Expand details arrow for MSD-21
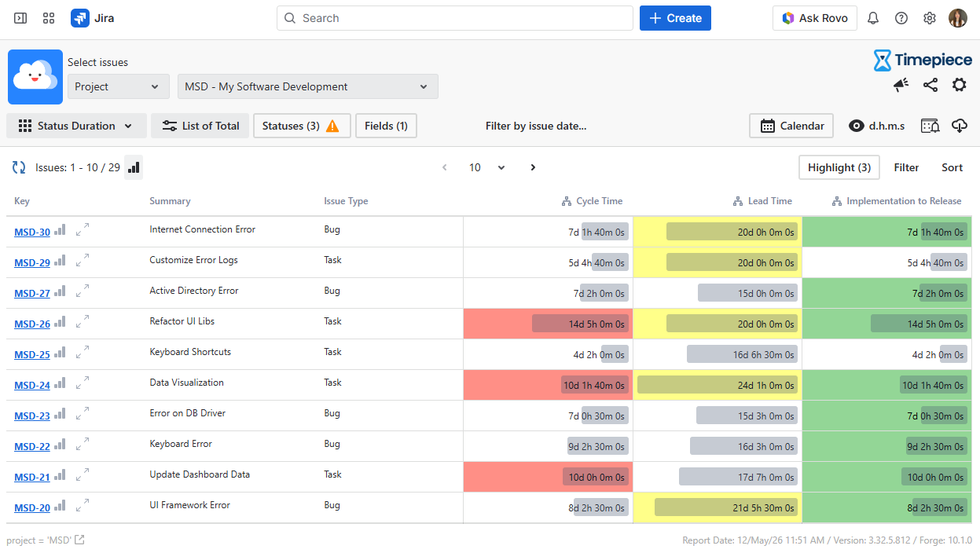 (x=83, y=474)
